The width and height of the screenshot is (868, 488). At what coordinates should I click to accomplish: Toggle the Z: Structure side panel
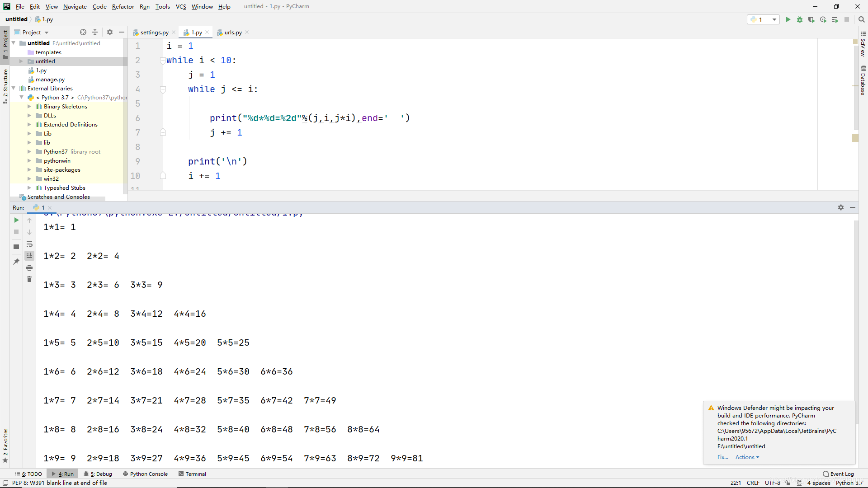coord(5,86)
